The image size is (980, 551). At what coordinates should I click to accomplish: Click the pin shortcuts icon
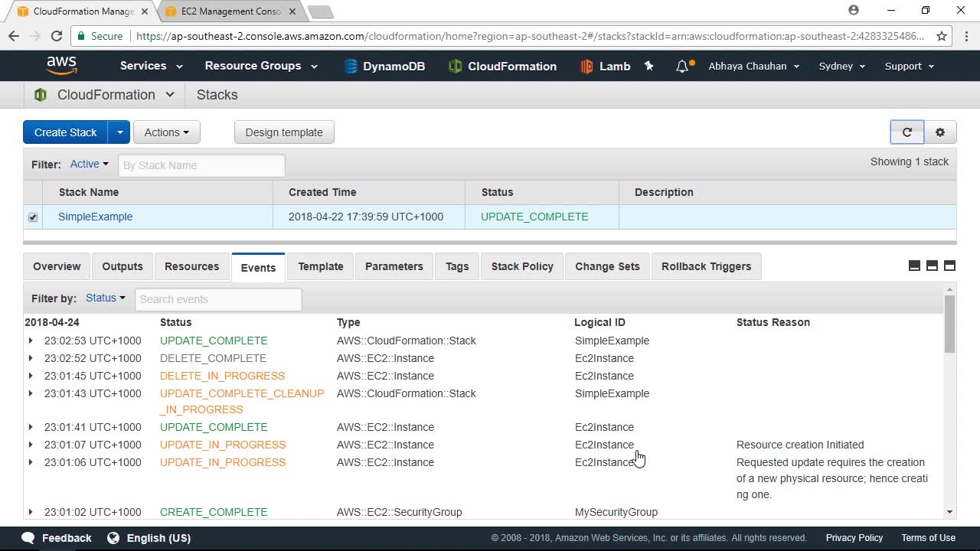coord(649,66)
